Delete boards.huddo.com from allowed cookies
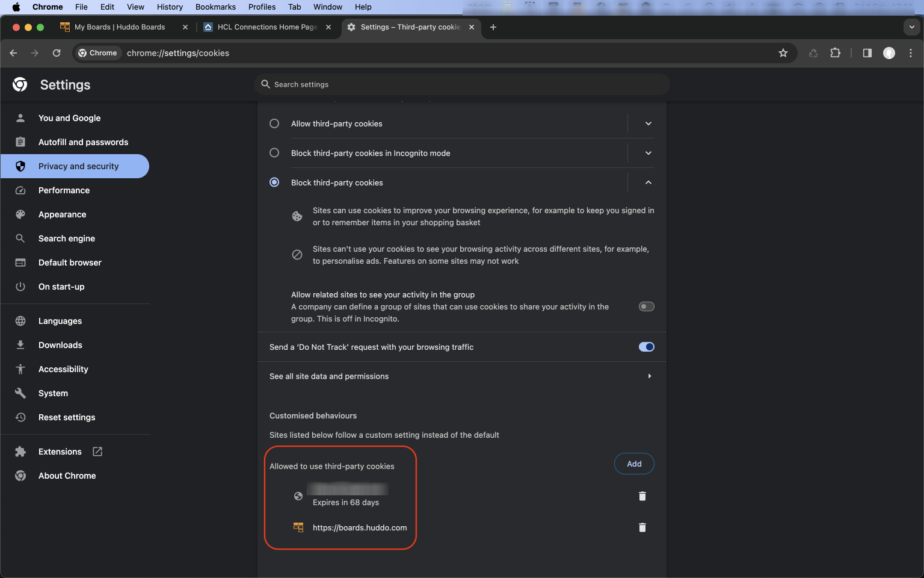924x578 pixels. [642, 527]
